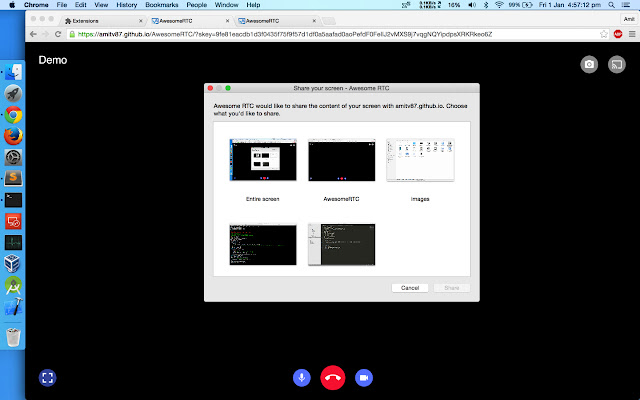Switch to the second AwesomeRTC tab
The height and width of the screenshot is (400, 640).
[x=190, y=21]
